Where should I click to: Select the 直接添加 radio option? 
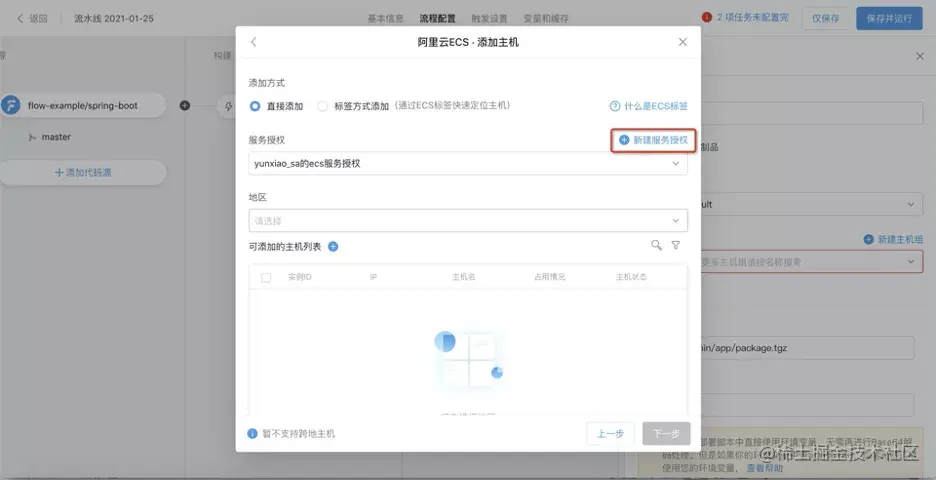pyautogui.click(x=255, y=106)
